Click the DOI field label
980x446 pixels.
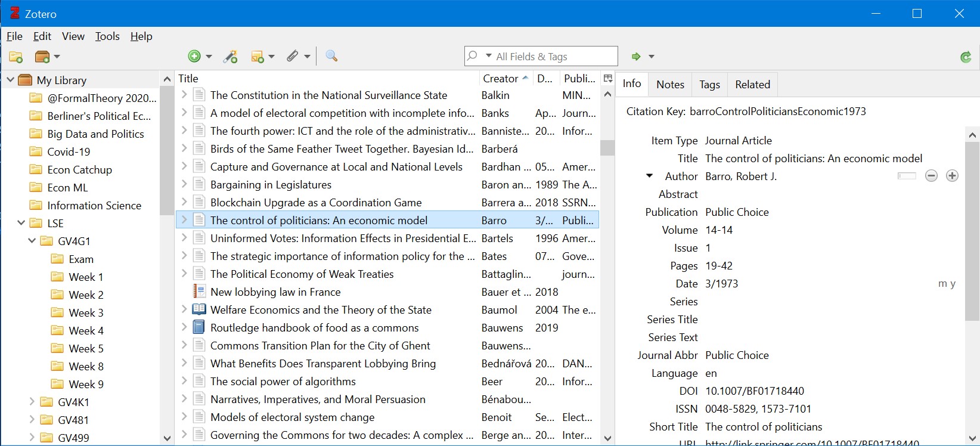689,391
